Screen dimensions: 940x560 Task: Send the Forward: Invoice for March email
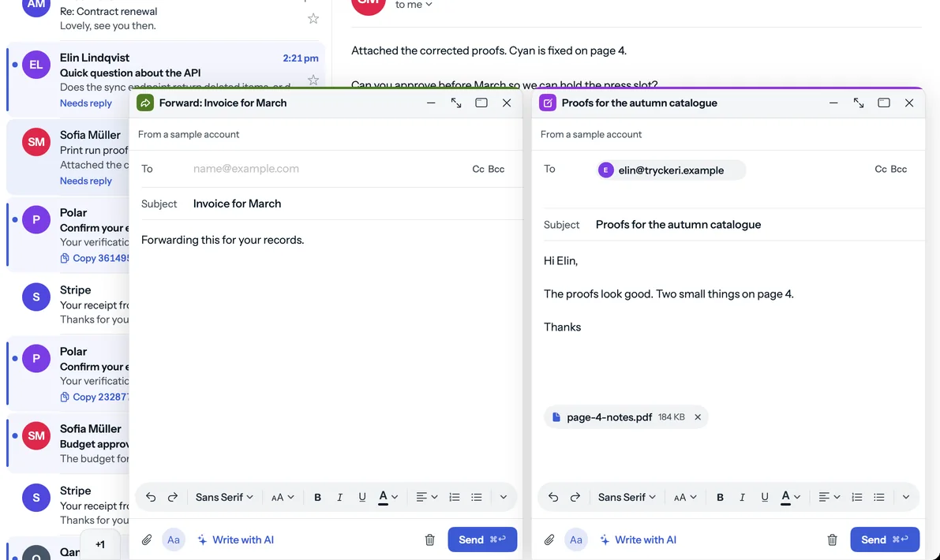click(482, 539)
